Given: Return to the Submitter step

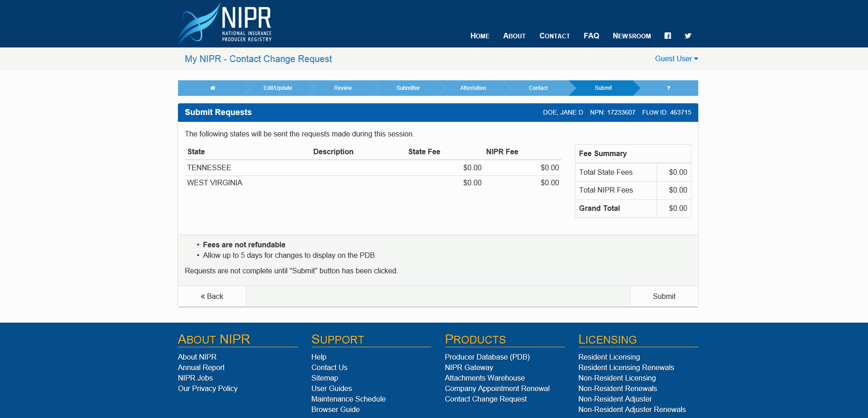Looking at the screenshot, I should point(408,88).
